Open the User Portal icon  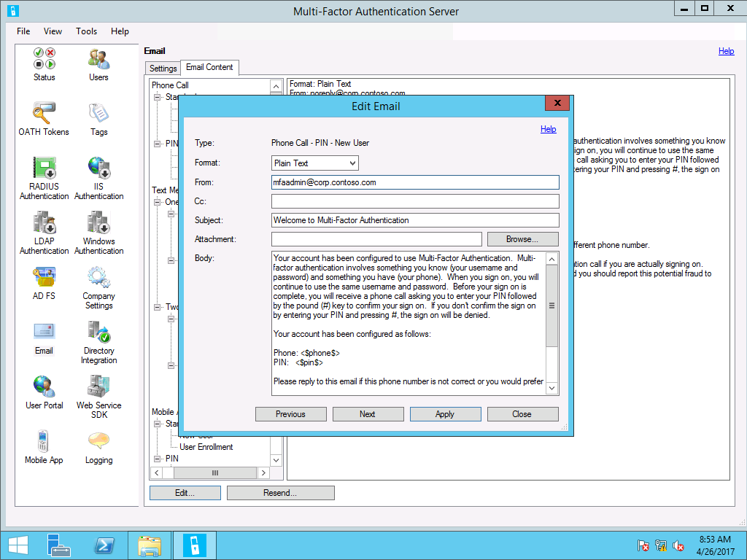click(44, 386)
